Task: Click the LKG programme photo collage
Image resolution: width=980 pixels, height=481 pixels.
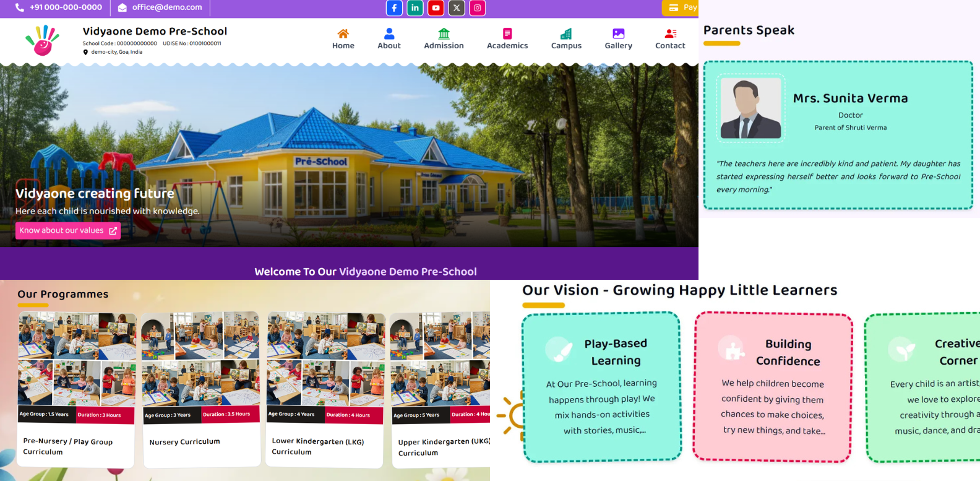Action: click(326, 359)
